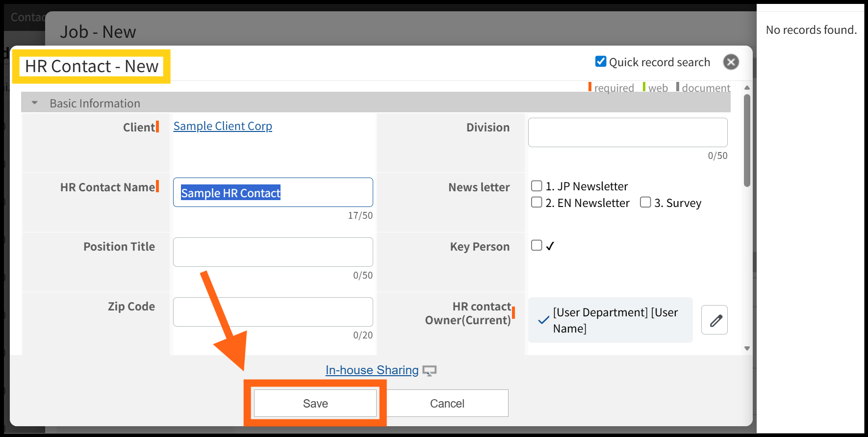Focus the Position Title input box

pyautogui.click(x=273, y=252)
